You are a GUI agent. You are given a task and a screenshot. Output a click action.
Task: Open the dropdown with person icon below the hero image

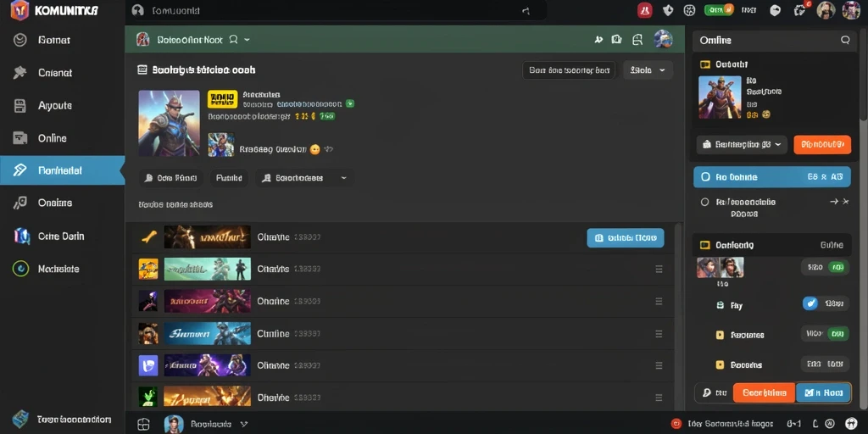[304, 178]
